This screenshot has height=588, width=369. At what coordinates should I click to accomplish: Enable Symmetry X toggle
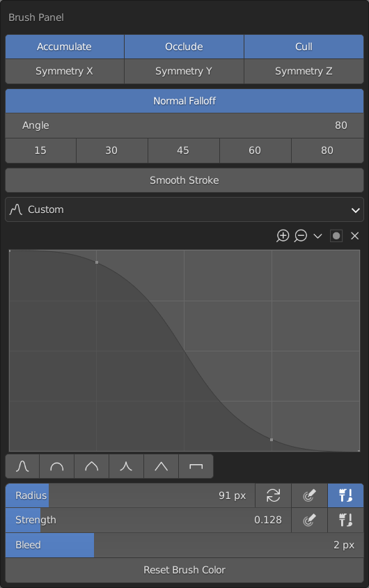coord(65,71)
